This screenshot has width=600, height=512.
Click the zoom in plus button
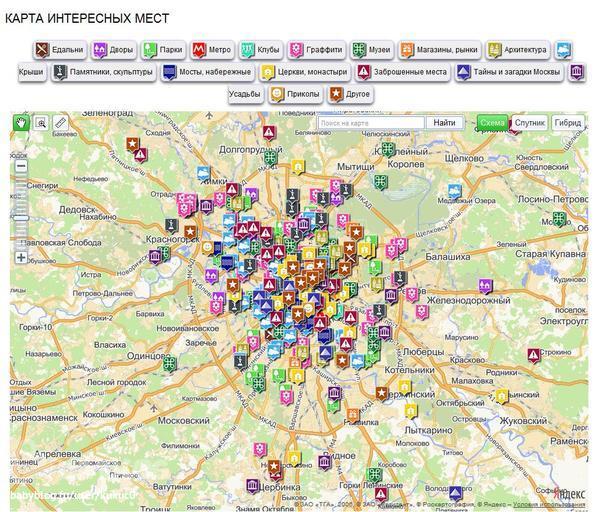(x=21, y=257)
